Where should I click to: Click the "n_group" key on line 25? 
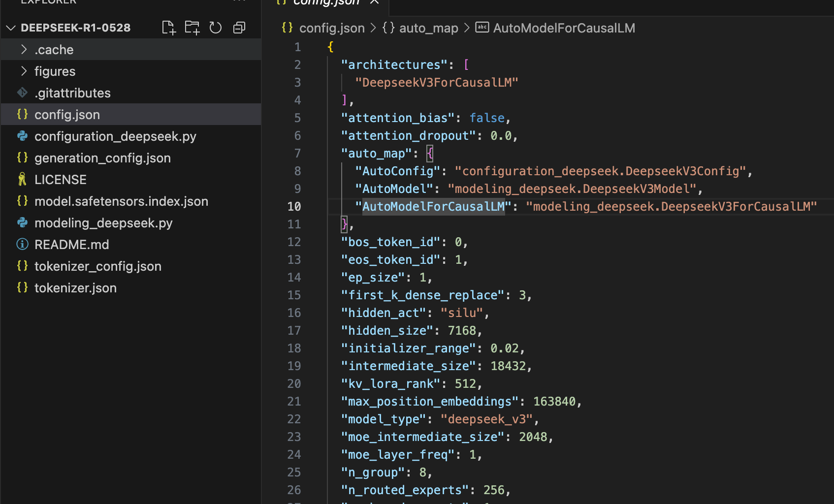tap(373, 472)
